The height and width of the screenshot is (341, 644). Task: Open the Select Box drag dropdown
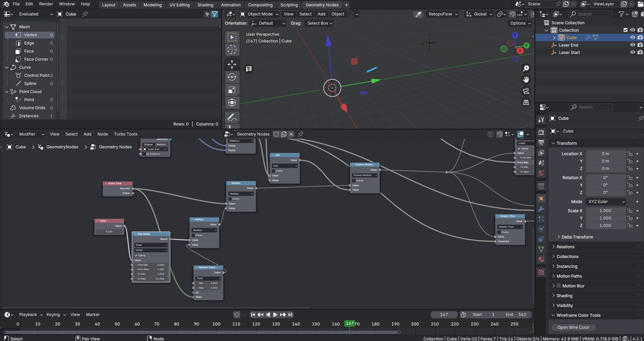[320, 23]
